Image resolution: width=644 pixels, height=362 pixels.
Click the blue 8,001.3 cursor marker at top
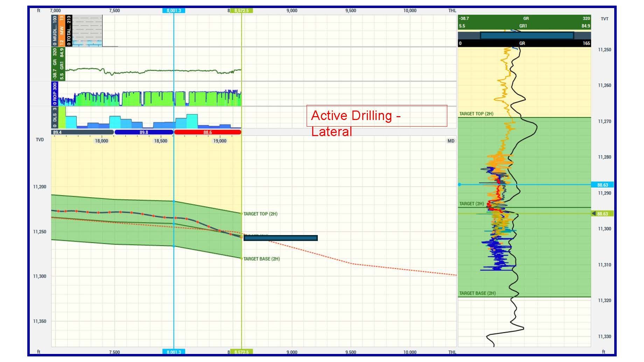174,10
